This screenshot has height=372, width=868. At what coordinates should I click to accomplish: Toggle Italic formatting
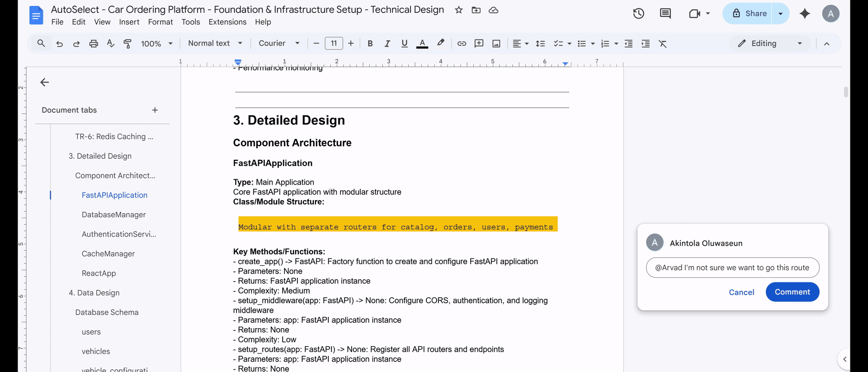[x=387, y=43]
